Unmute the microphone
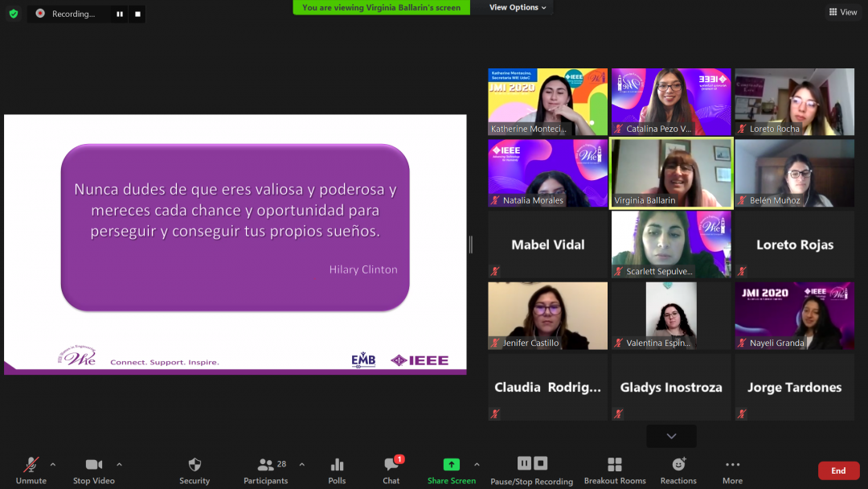The width and height of the screenshot is (868, 489). (31, 465)
